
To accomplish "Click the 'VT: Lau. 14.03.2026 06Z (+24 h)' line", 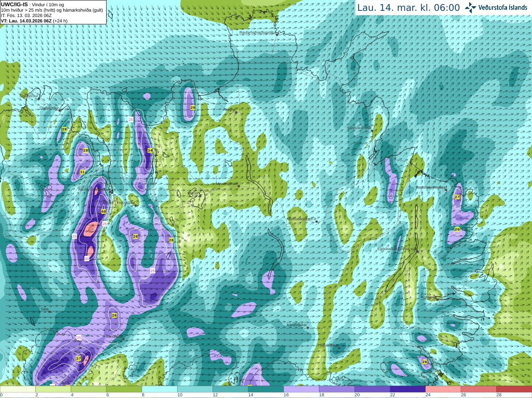I will [34, 21].
